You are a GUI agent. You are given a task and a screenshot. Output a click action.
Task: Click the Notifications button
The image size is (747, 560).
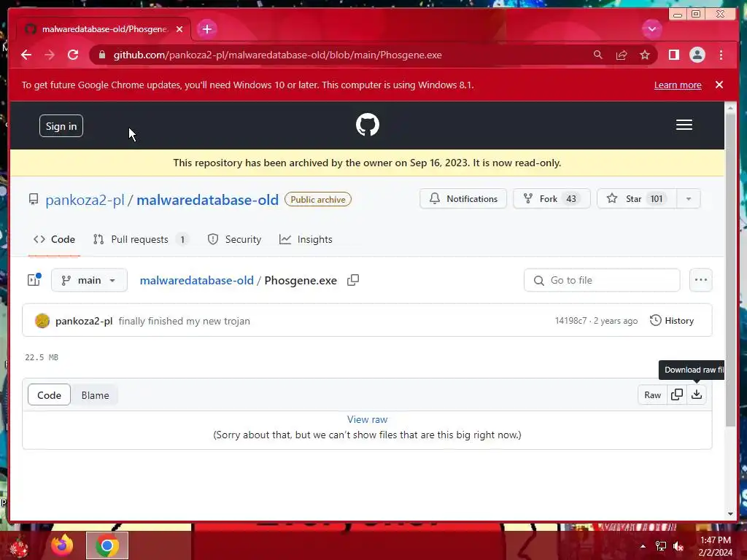463,198
